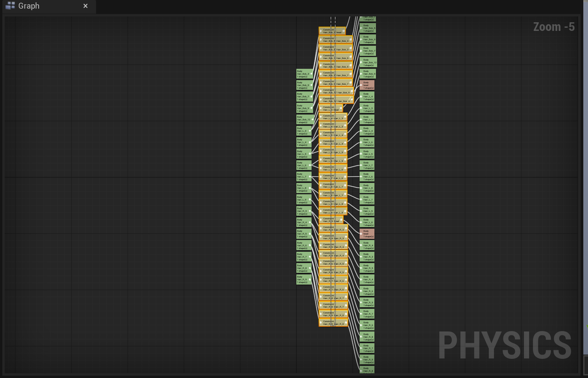Select left-side body node Hair_L_3
Screen dimensions: 588x378
304,131
